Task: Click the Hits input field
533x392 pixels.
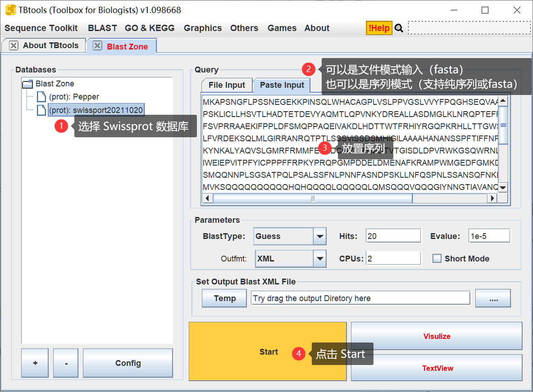Action: (x=393, y=236)
